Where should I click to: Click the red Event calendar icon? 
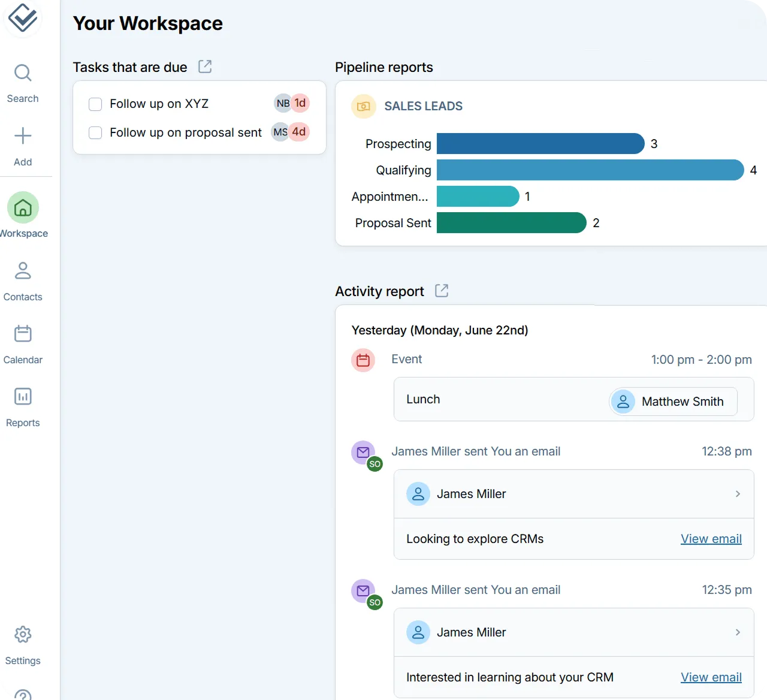point(363,360)
